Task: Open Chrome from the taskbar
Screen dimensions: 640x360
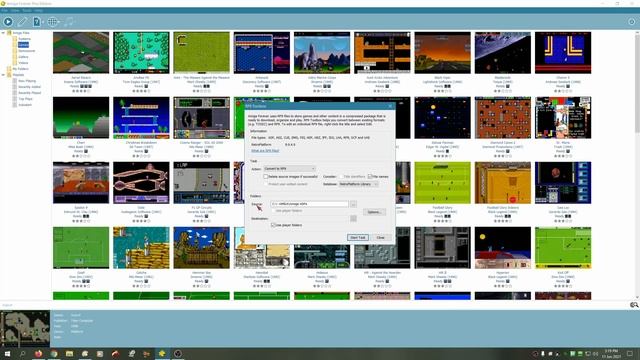Action: click(x=54, y=353)
